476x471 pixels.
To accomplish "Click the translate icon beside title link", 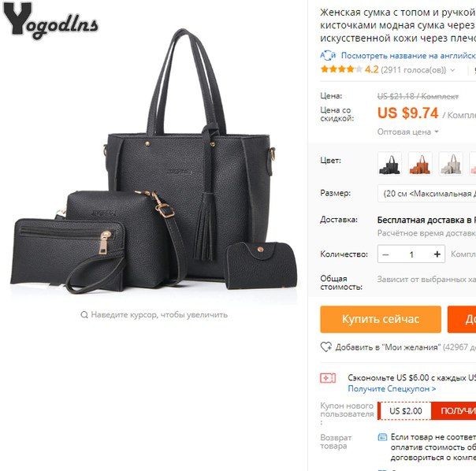I will tap(328, 56).
